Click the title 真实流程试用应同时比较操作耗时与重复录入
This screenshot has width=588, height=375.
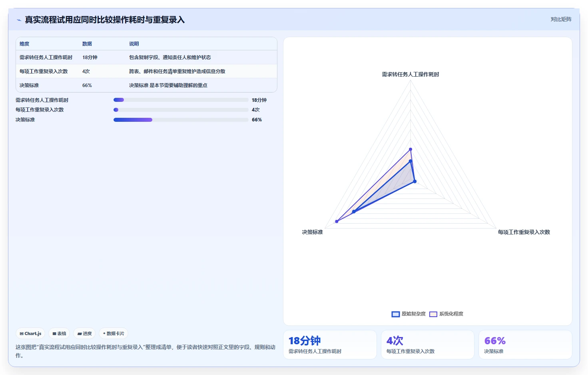(105, 20)
